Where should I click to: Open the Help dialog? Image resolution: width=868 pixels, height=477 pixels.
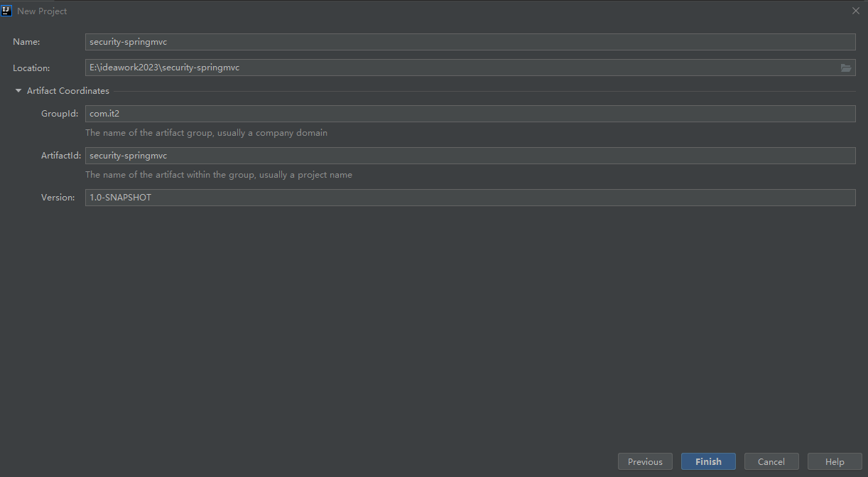pos(834,461)
